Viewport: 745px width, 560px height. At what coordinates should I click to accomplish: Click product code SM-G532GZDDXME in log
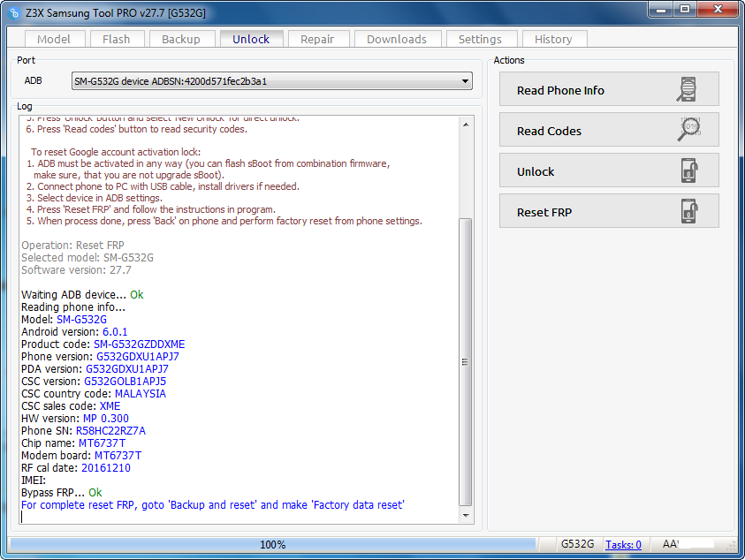tap(140, 344)
